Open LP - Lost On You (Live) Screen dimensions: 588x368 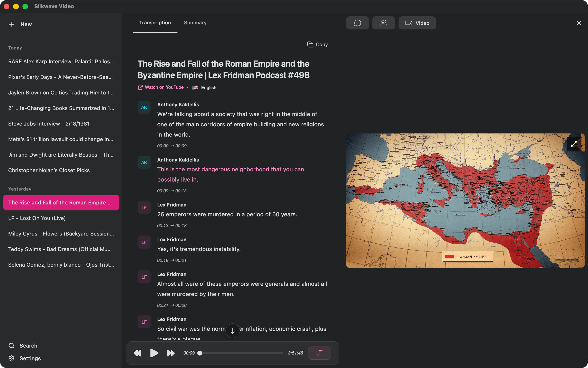point(61,218)
